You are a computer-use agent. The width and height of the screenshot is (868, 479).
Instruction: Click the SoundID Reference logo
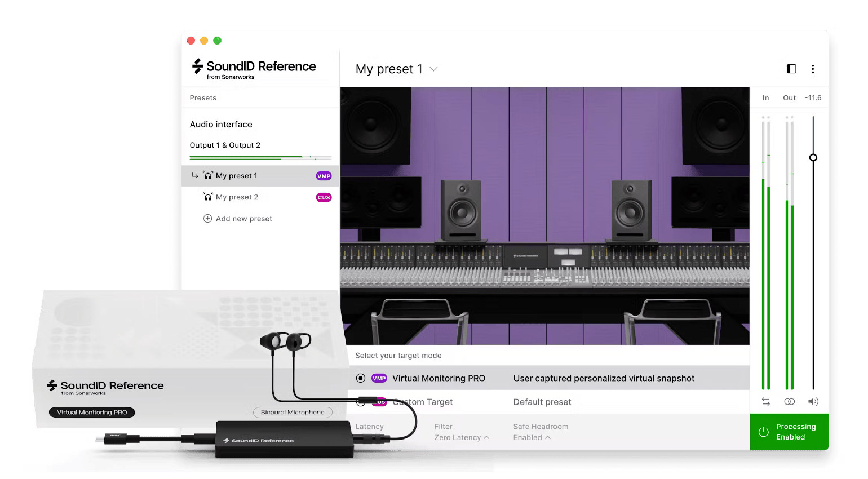pos(254,69)
